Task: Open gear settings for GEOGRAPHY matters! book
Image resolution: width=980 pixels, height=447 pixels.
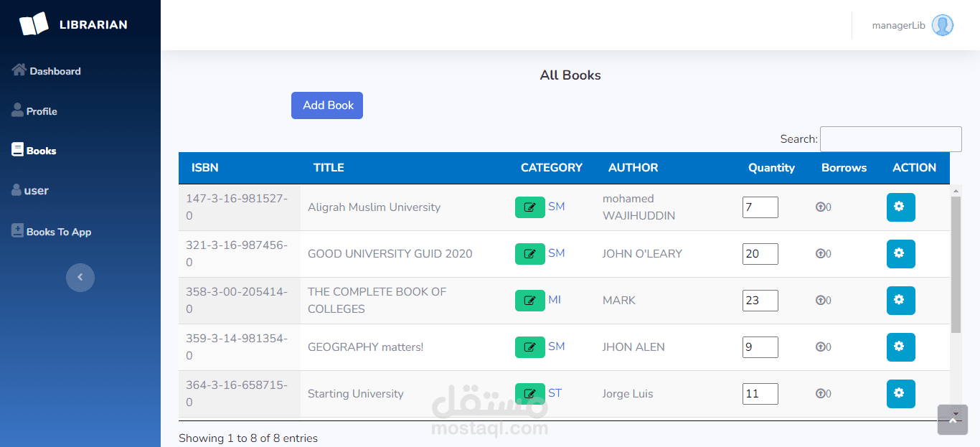Action: [x=900, y=347]
